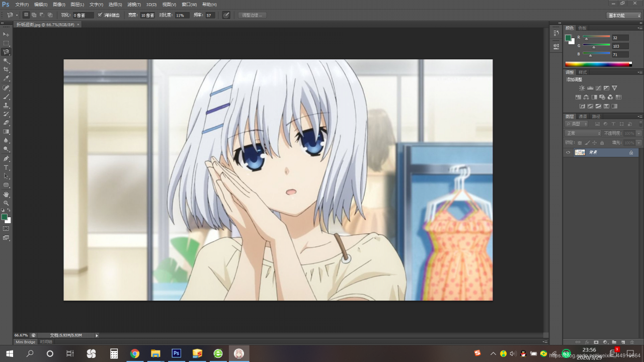
Task: Open layer filter type dropdown (类型)
Action: (577, 124)
